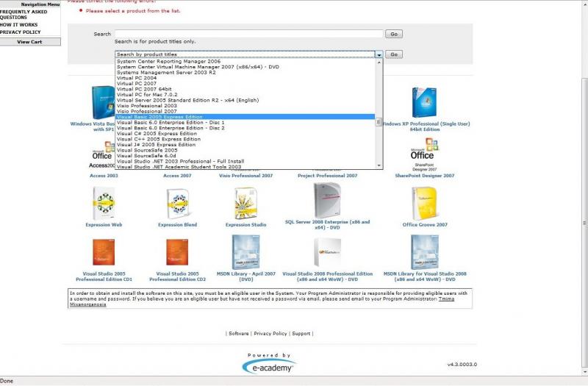Select Visual Studio 2005 Professional CD1 box

(x=104, y=252)
